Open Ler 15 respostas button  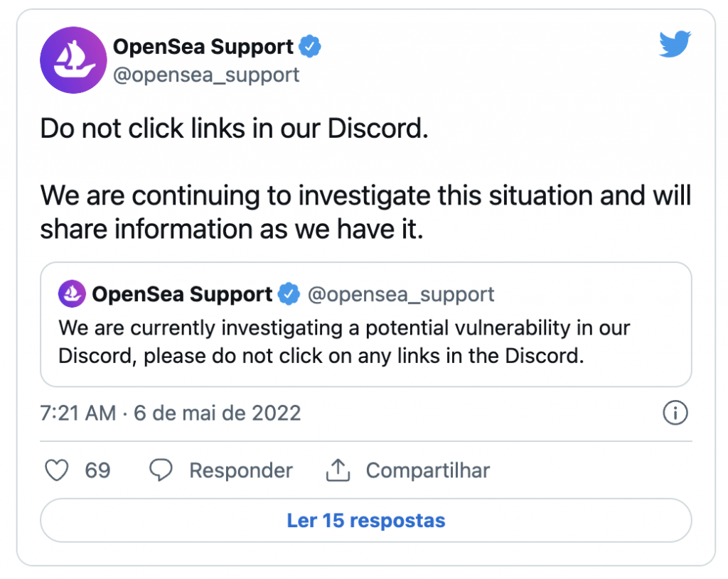pyautogui.click(x=365, y=520)
